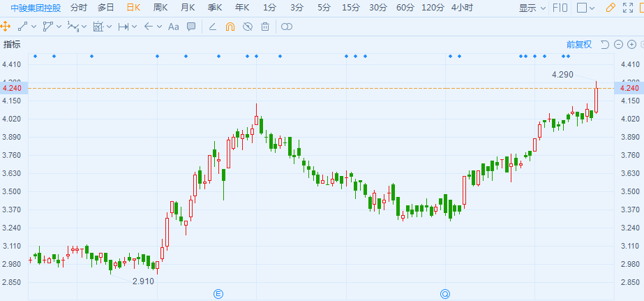Select the polygon shape drawing tool
The image size is (644, 301).
[48, 27]
